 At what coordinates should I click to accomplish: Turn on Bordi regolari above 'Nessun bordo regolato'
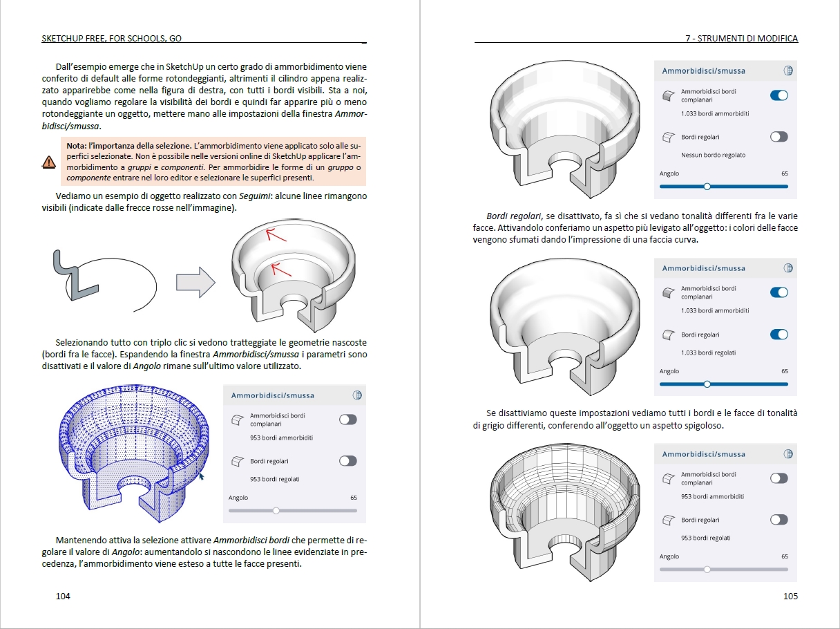pos(779,137)
